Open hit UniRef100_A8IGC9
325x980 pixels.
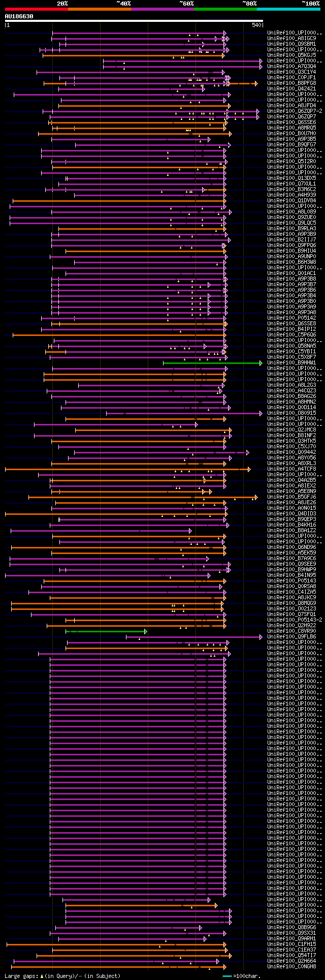pos(291,38)
